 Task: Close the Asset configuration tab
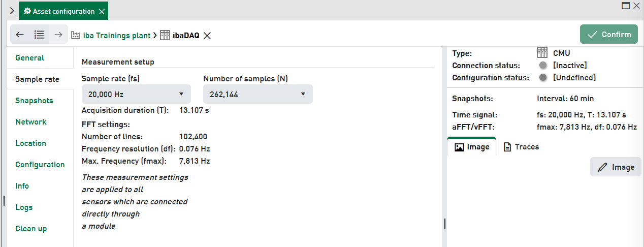click(x=102, y=11)
